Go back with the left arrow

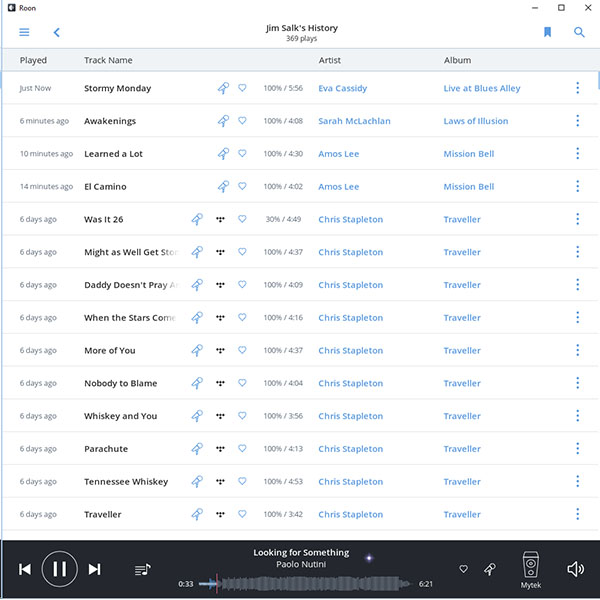pos(57,32)
